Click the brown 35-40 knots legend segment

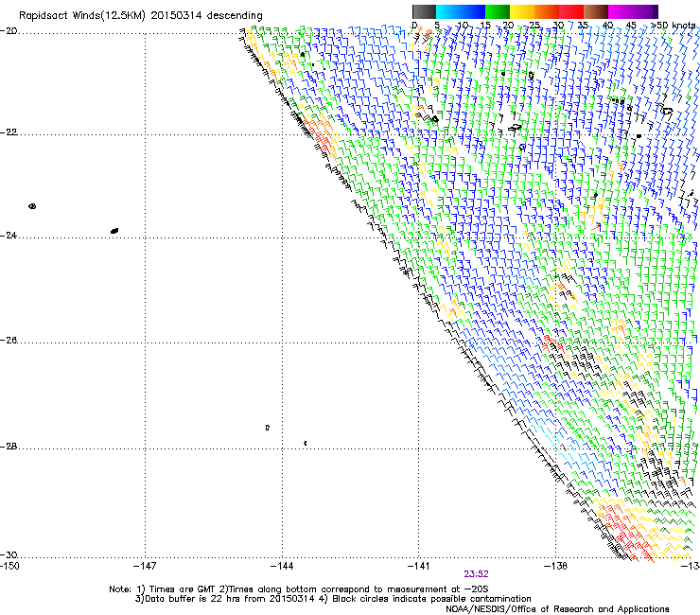(596, 11)
